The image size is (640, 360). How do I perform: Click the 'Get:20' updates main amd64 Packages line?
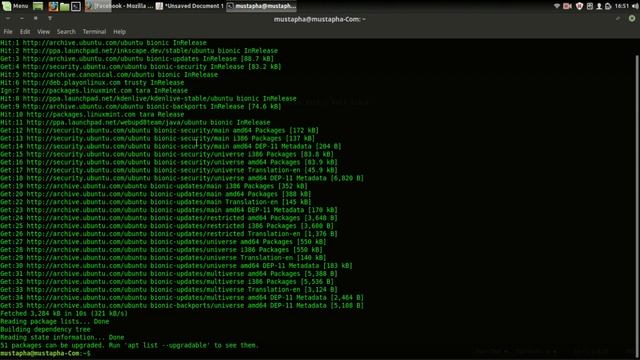156,194
